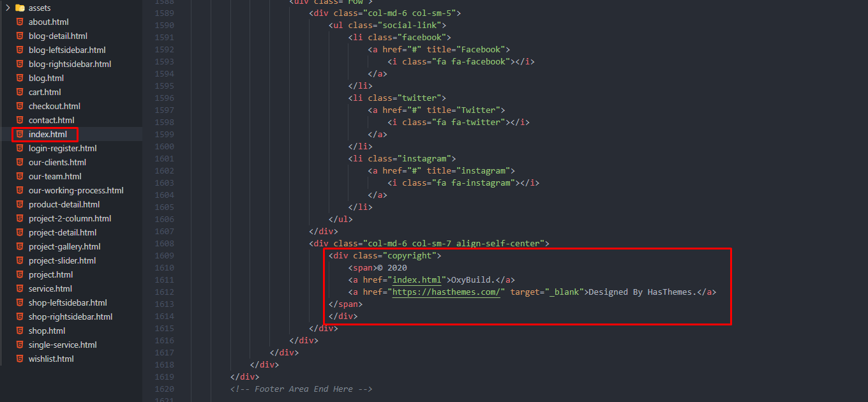Place cursor on the Footer Area End comment
Image resolution: width=868 pixels, height=402 pixels.
click(301, 389)
